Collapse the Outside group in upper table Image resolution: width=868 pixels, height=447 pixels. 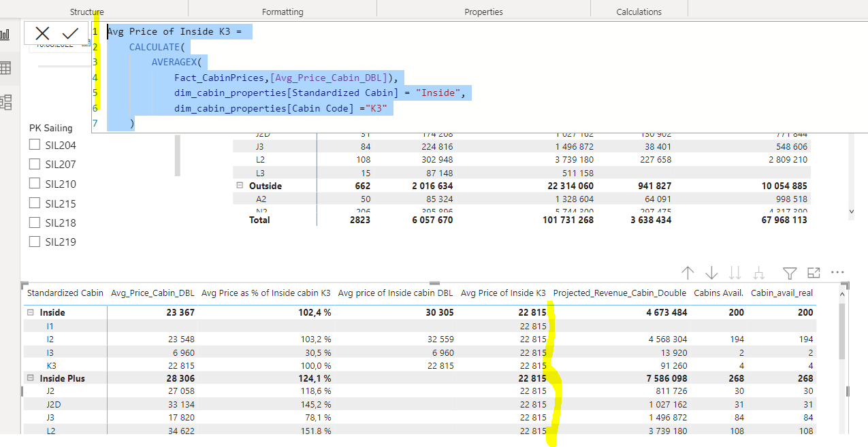point(240,186)
